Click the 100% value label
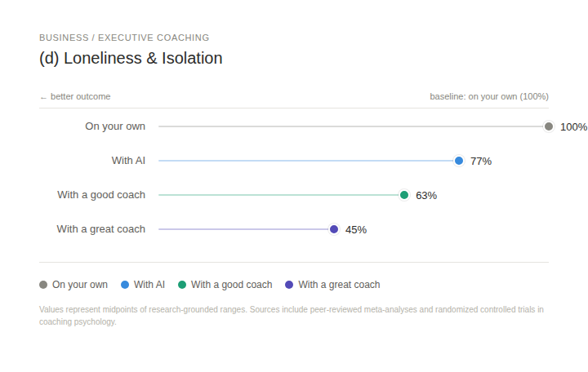Image resolution: width=588 pixels, height=372 pixels. click(573, 127)
